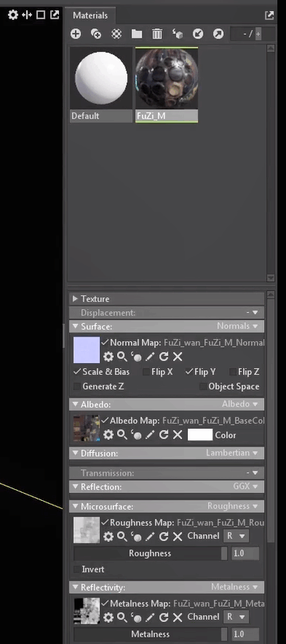Click the viewport maximize square icon
Screen dimensions: 286x644
[41, 15]
